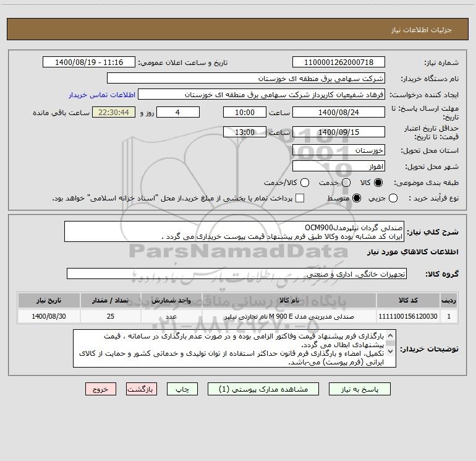Click the quantity cell 25
The image size is (476, 461).
point(111,316)
